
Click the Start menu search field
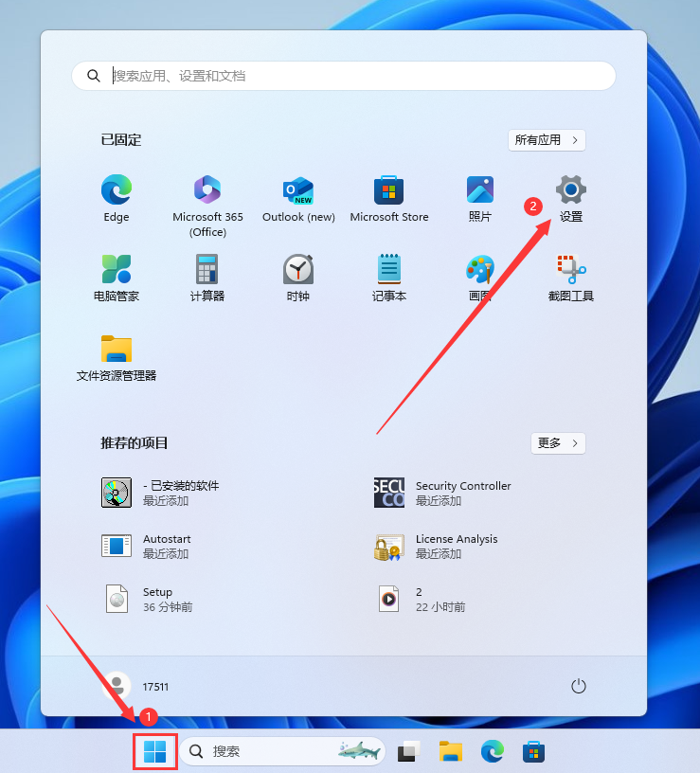pyautogui.click(x=344, y=76)
